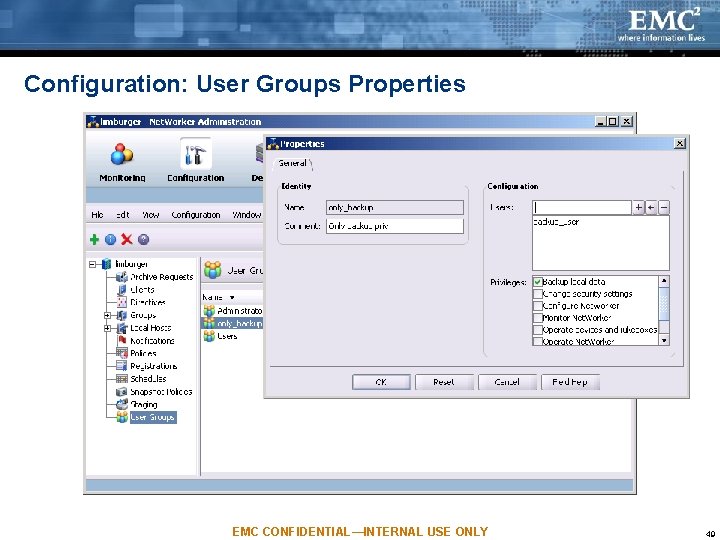Select the Clients tree icon
Image resolution: width=720 pixels, height=540 pixels.
coord(122,290)
